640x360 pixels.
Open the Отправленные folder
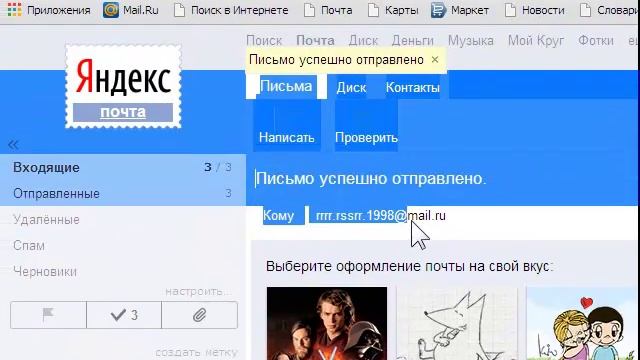122,193
